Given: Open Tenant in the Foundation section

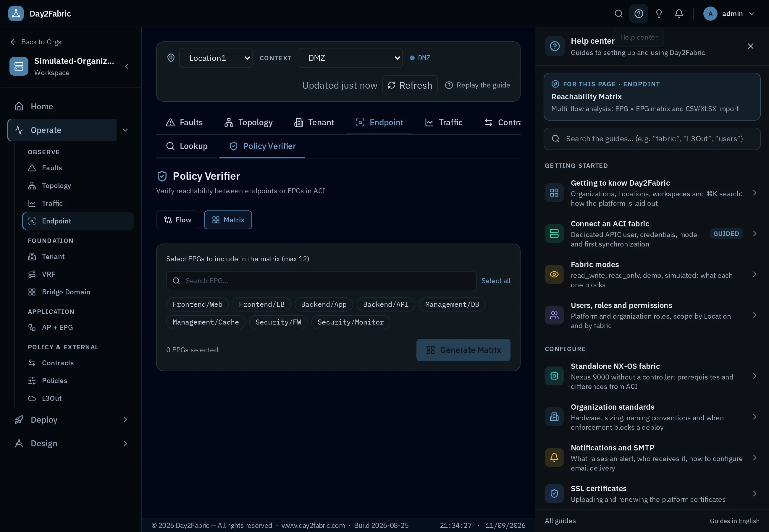Looking at the screenshot, I should click(78, 256).
